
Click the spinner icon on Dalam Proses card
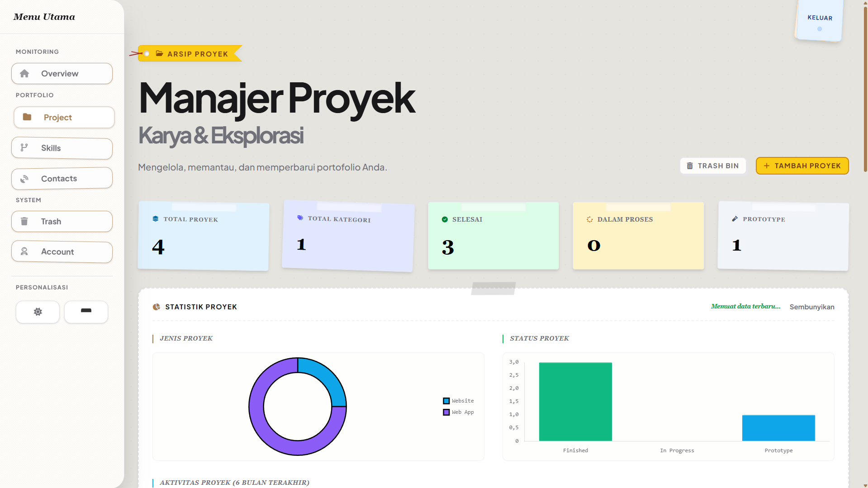click(x=590, y=219)
